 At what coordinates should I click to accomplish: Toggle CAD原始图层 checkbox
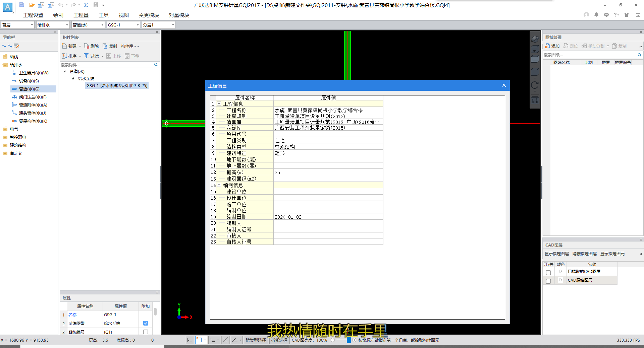(x=548, y=281)
